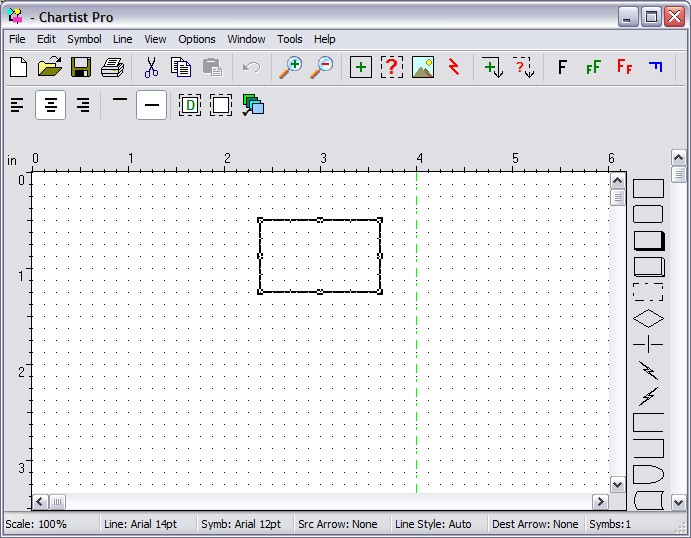
Task: Toggle center text alignment button
Action: (51, 105)
